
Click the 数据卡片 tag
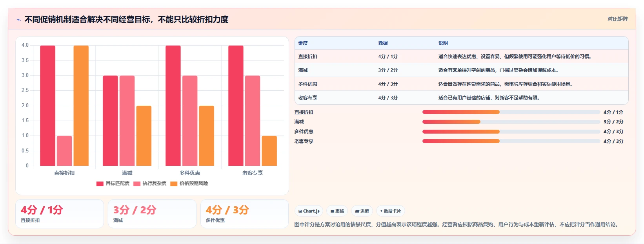tap(390, 211)
